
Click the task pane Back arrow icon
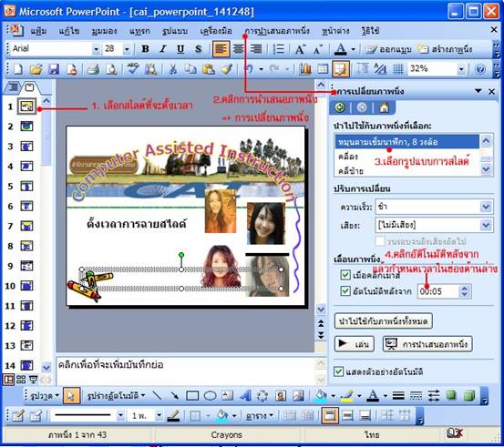[x=340, y=107]
